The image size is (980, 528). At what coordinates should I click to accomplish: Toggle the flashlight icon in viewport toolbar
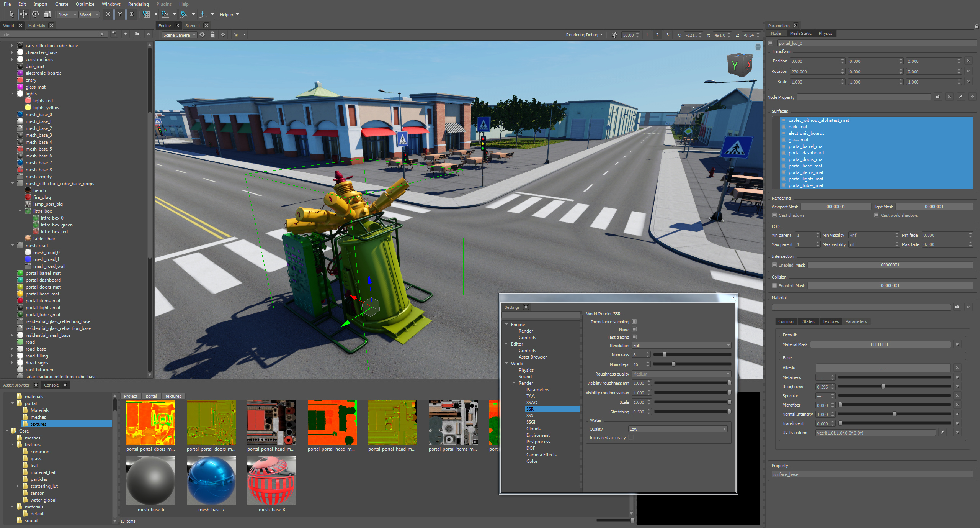(x=236, y=35)
